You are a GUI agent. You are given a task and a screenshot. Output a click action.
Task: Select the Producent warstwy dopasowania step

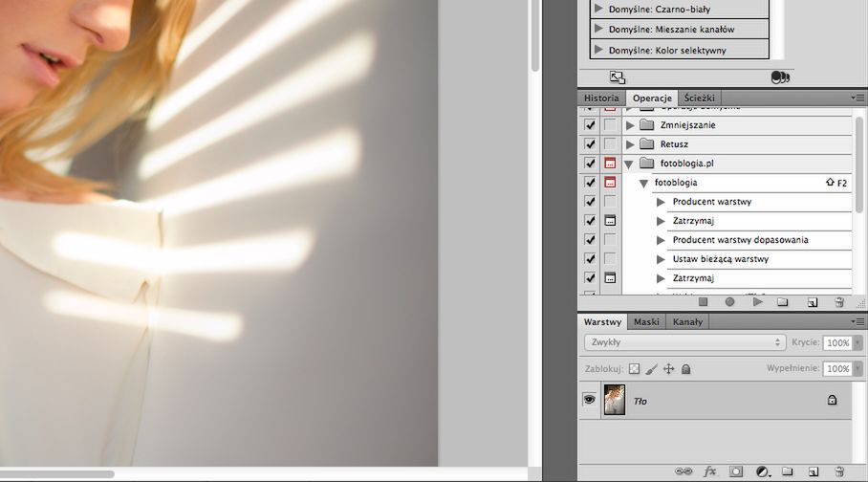[740, 240]
